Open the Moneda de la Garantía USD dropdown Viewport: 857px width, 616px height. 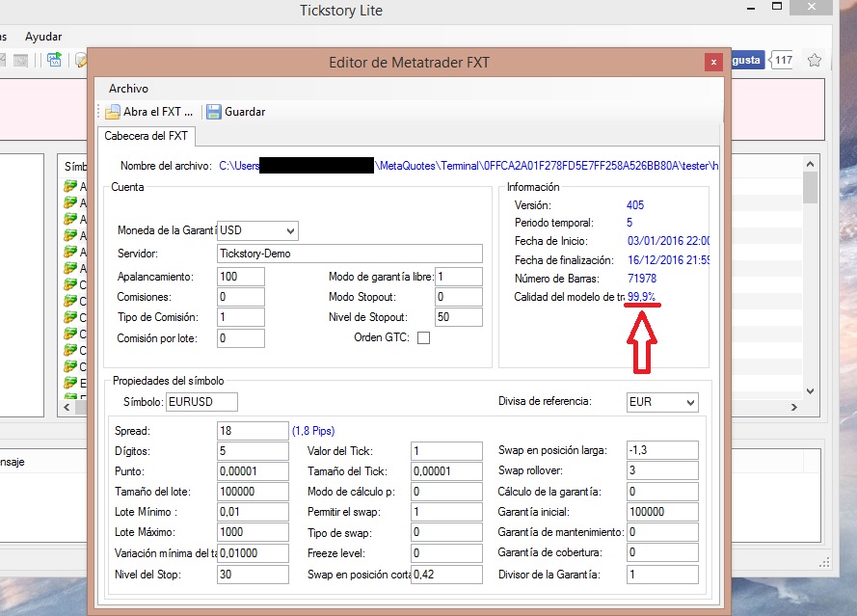coord(288,230)
